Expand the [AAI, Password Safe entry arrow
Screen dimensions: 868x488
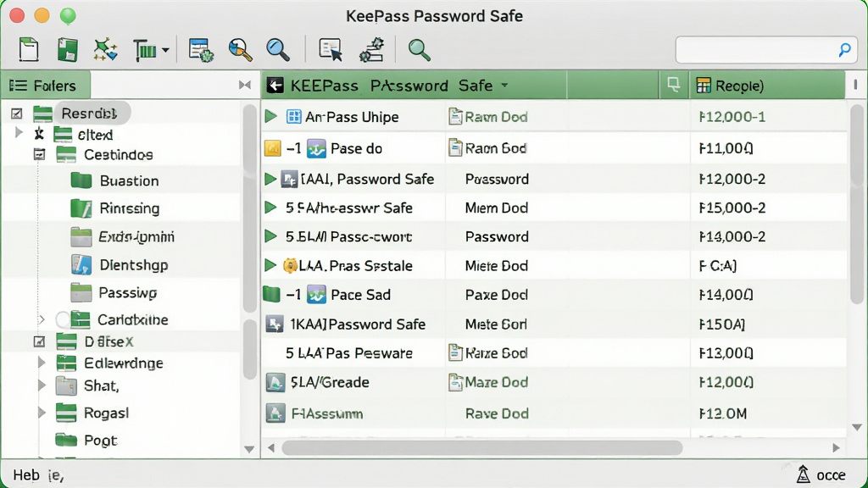(x=270, y=179)
